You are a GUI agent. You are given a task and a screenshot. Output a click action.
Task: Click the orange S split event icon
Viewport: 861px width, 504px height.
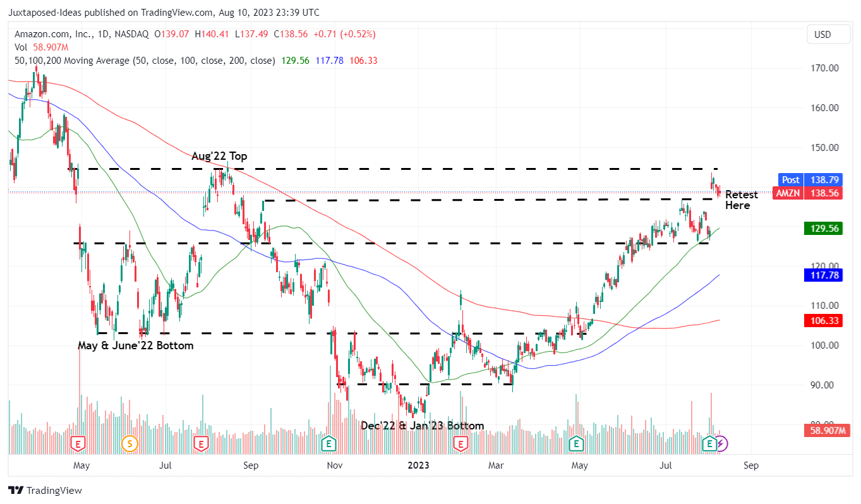[130, 443]
